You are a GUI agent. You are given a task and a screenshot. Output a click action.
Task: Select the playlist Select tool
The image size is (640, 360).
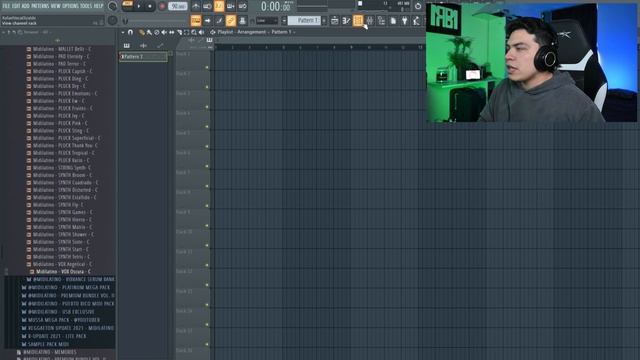click(187, 32)
